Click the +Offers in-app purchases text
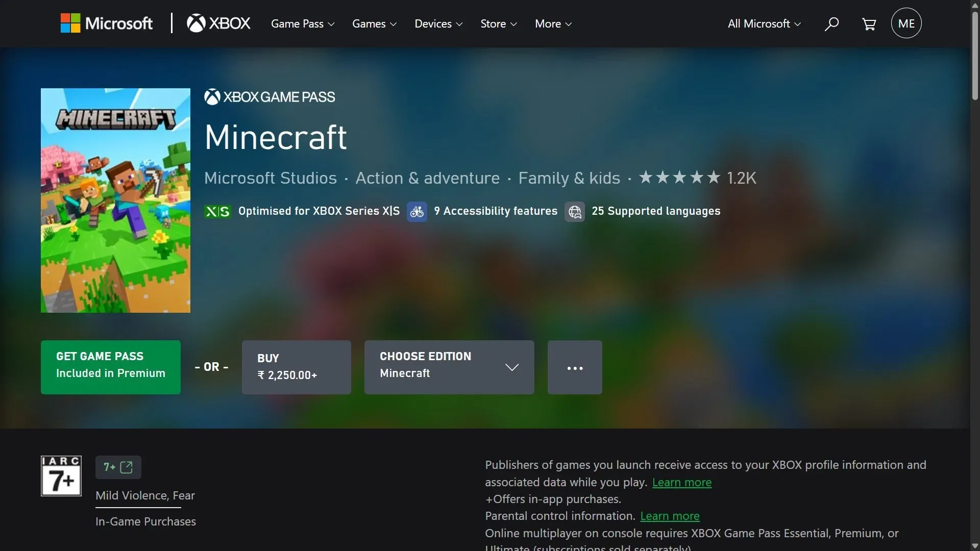This screenshot has height=551, width=980. tap(553, 499)
